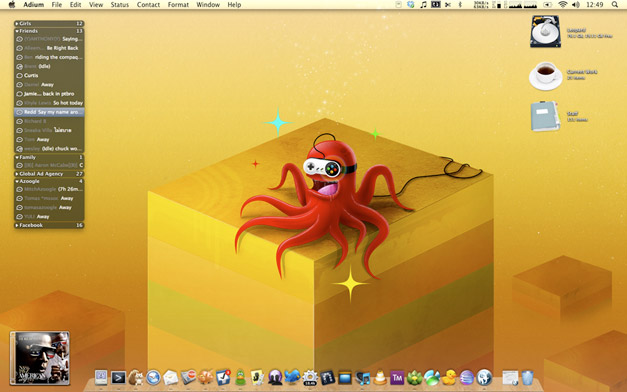Open the purple striped globe Dock app

click(x=467, y=377)
